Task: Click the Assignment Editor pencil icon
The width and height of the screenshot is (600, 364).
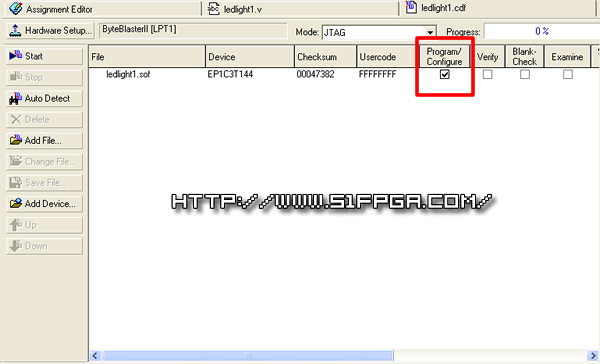Action: pyautogui.click(x=15, y=8)
